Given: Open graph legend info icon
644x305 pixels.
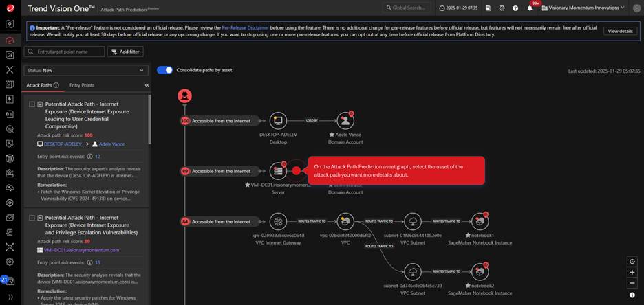Looking at the screenshot, I should (x=632, y=295).
